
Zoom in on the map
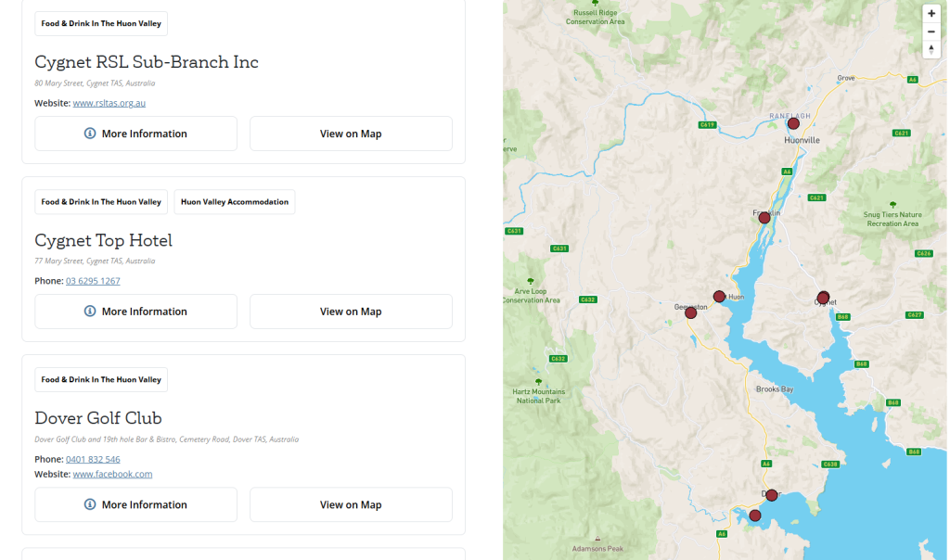pos(931,13)
